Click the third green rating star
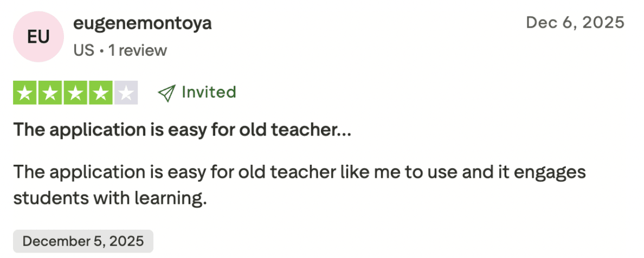The image size is (644, 258). (x=75, y=93)
